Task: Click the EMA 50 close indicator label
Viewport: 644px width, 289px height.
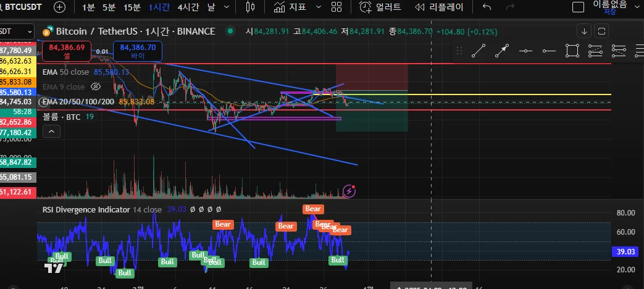Action: point(65,72)
